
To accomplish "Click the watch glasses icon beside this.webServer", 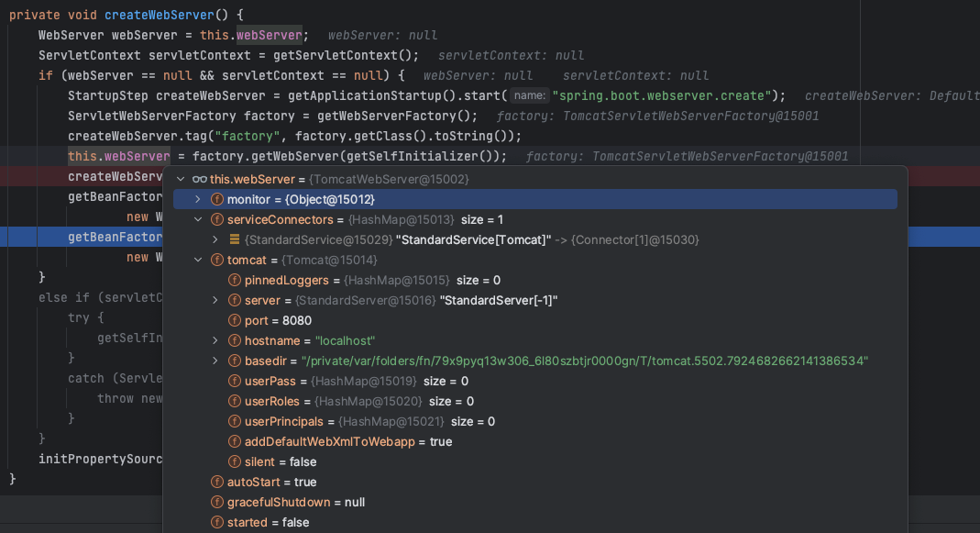I will click(199, 180).
